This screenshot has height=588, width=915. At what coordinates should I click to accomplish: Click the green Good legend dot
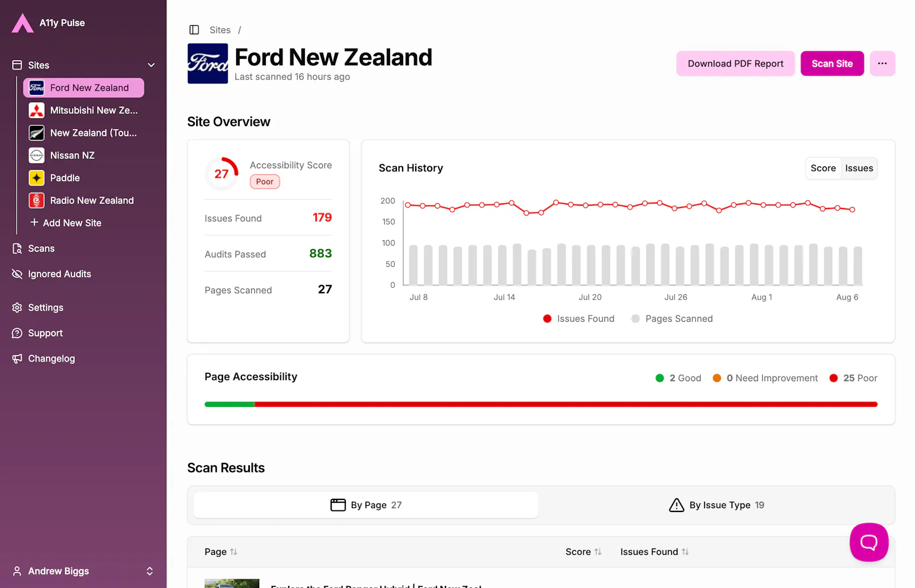659,378
